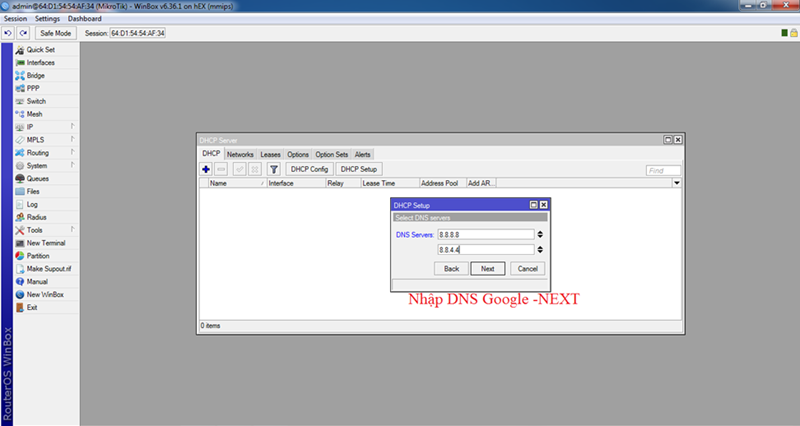Click the blue plus add icon
The height and width of the screenshot is (426, 800).
coord(206,170)
